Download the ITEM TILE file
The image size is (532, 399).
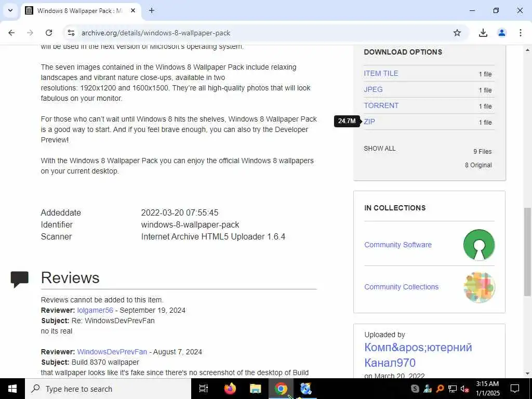(x=381, y=73)
